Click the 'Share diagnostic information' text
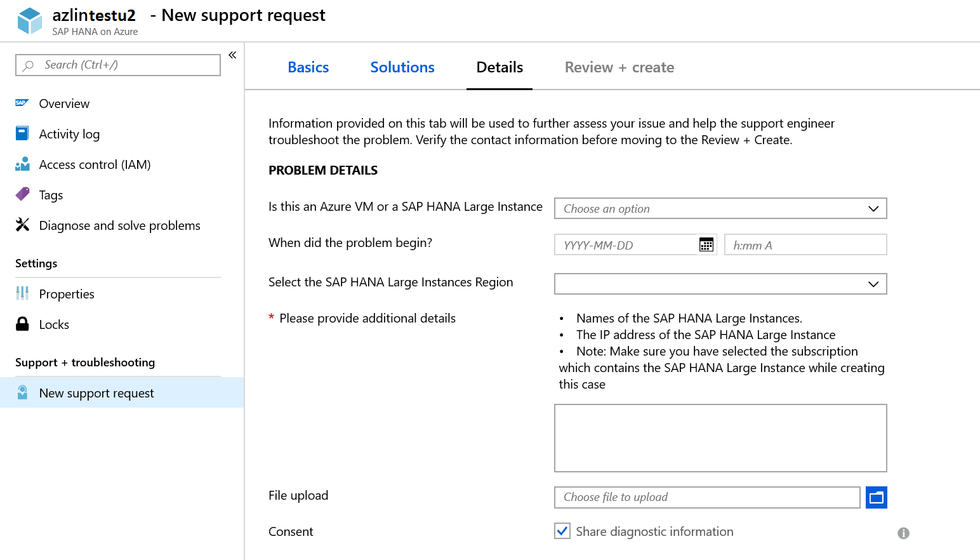This screenshot has height=560, width=980. pos(654,531)
